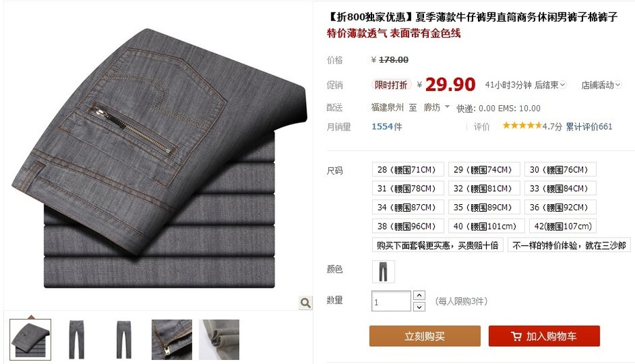
Task: Increase quantity with the up arrow
Action: pyautogui.click(x=419, y=295)
